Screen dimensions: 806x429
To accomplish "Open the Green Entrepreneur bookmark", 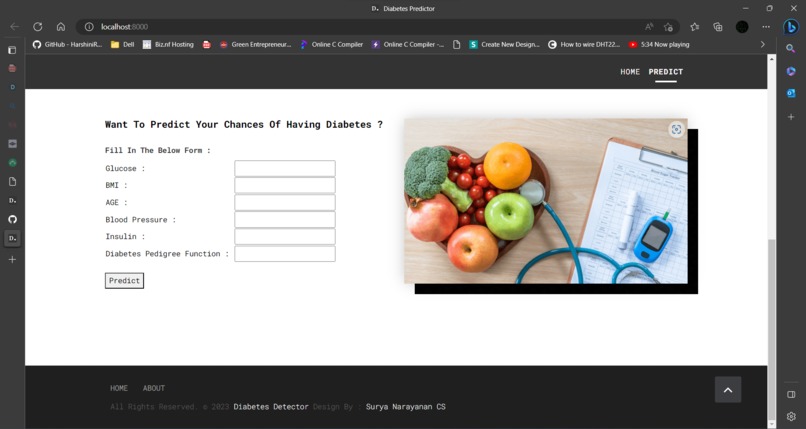I will pos(255,45).
